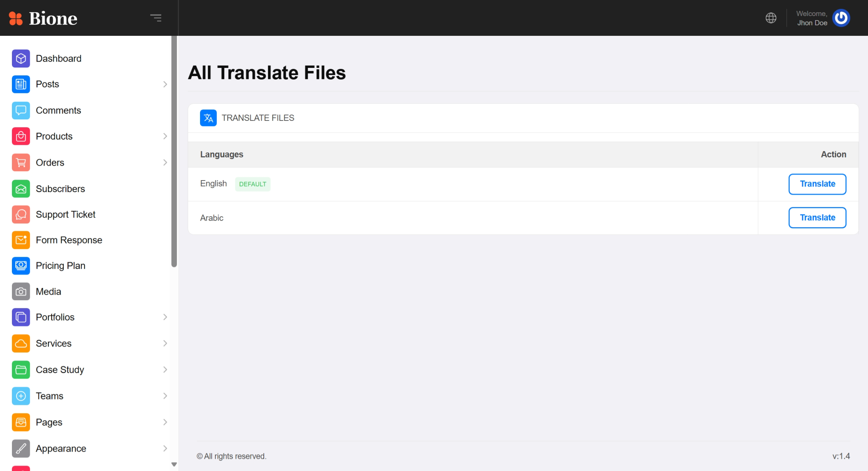
Task: Click the Support Ticket chat icon
Action: (21, 214)
